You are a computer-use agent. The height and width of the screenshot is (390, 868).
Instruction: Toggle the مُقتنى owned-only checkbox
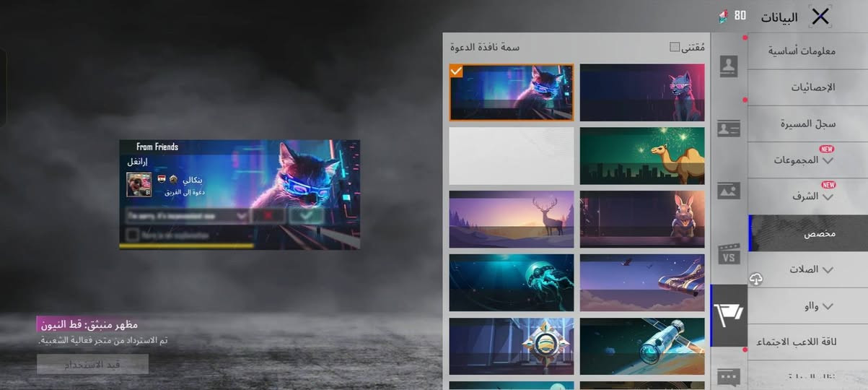coord(675,47)
